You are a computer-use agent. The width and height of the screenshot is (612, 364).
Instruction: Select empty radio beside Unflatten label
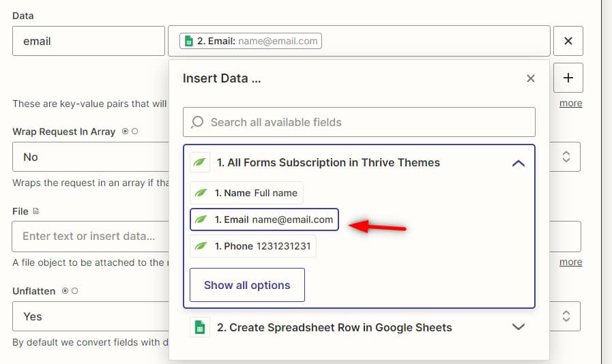coord(74,290)
